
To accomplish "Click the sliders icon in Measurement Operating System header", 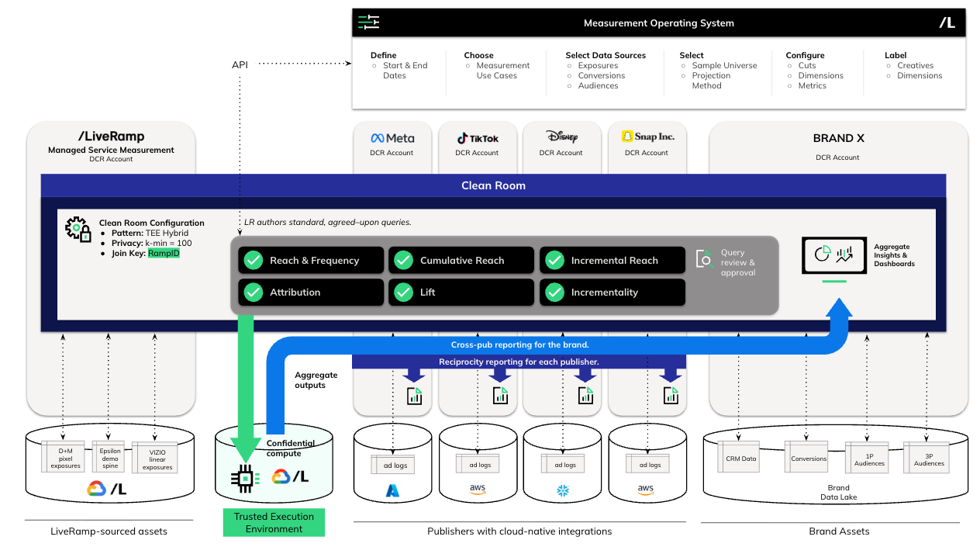I will pyautogui.click(x=369, y=23).
